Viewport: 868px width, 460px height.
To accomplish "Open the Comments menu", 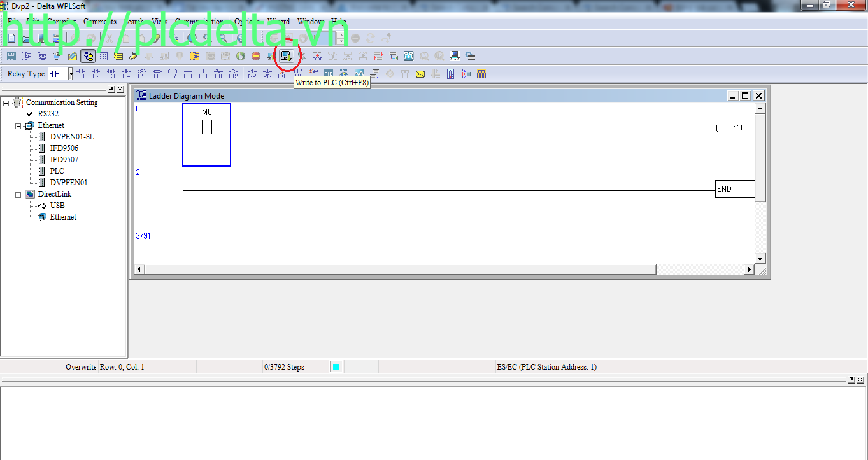I will tap(100, 22).
